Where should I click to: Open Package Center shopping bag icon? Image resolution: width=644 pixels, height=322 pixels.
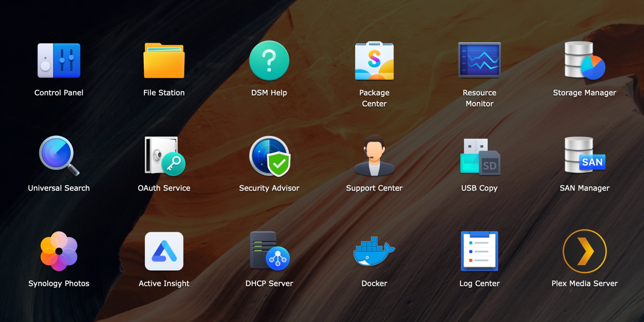click(374, 61)
